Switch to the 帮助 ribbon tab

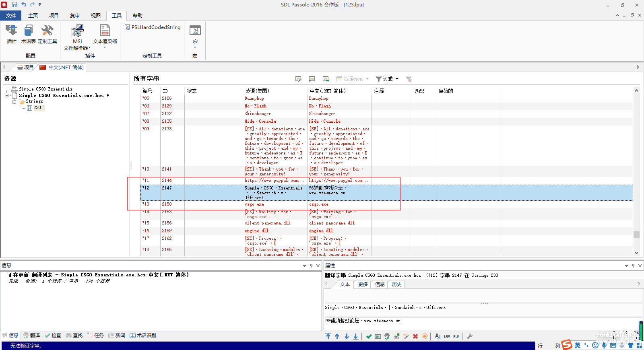[138, 16]
